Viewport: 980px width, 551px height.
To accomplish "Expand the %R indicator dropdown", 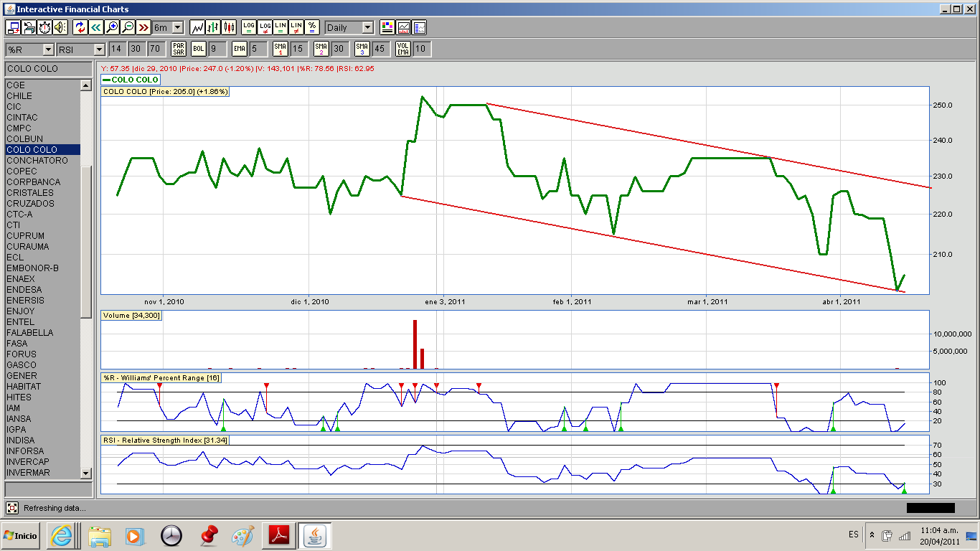I will (48, 49).
